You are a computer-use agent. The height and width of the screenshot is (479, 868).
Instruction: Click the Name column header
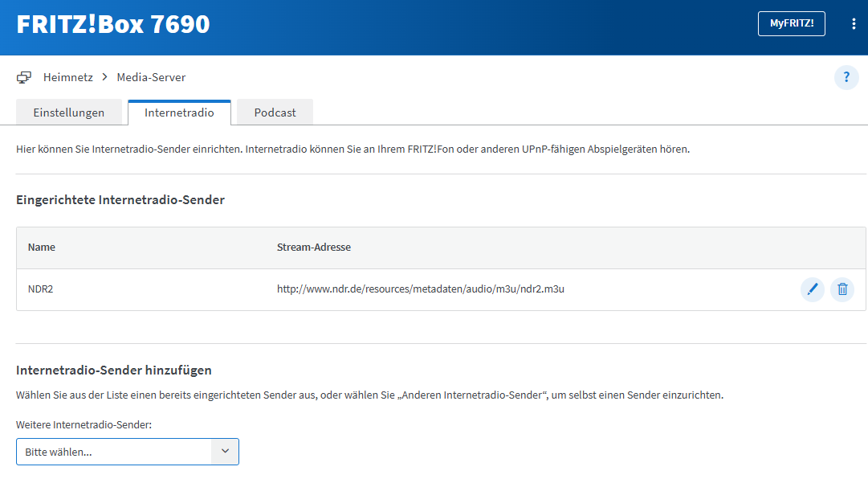pyautogui.click(x=42, y=248)
